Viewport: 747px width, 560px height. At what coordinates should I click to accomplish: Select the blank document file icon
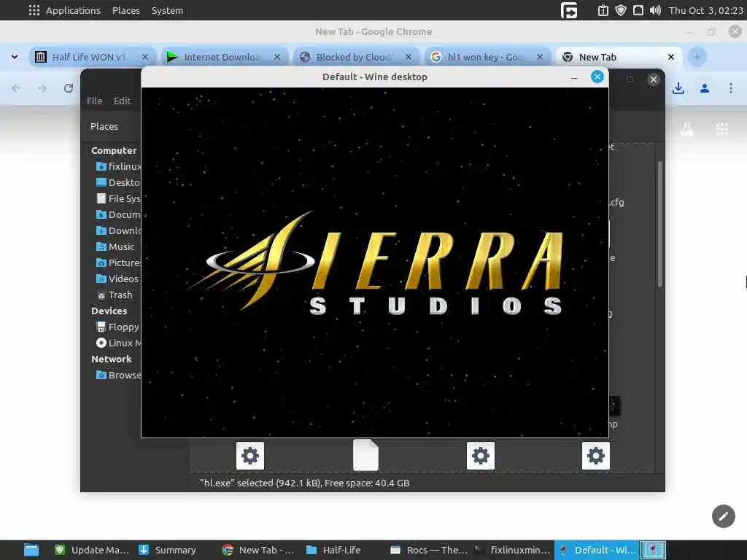(x=366, y=455)
